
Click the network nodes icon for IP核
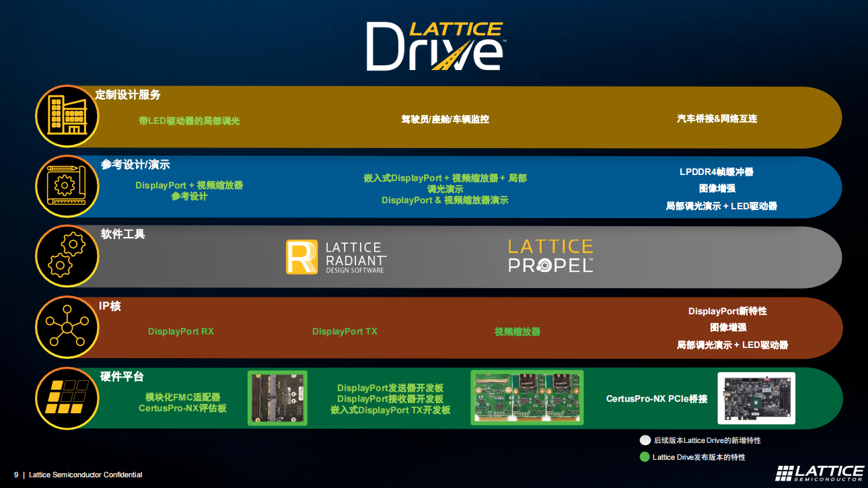point(67,328)
